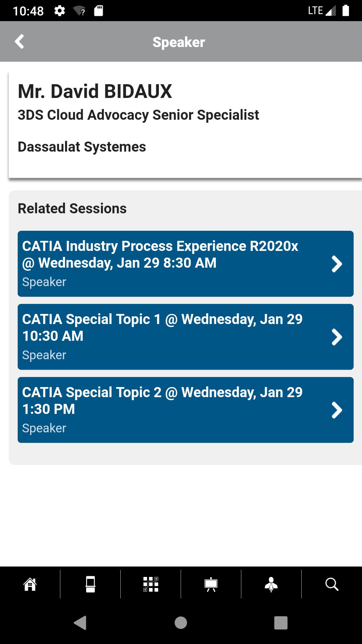Tap the settings gear in status bar
This screenshot has width=362, height=644.
pyautogui.click(x=60, y=11)
